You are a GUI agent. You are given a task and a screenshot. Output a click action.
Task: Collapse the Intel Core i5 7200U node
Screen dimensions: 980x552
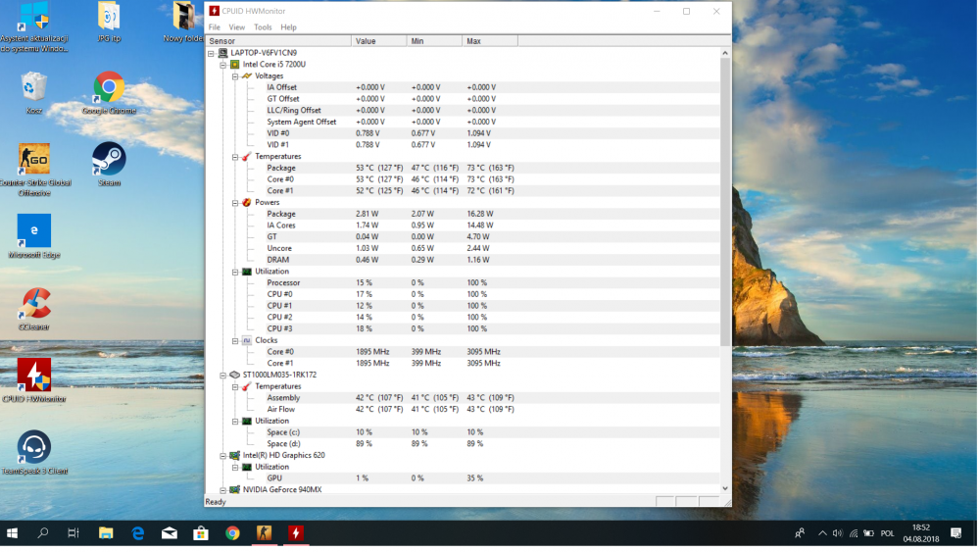(222, 65)
